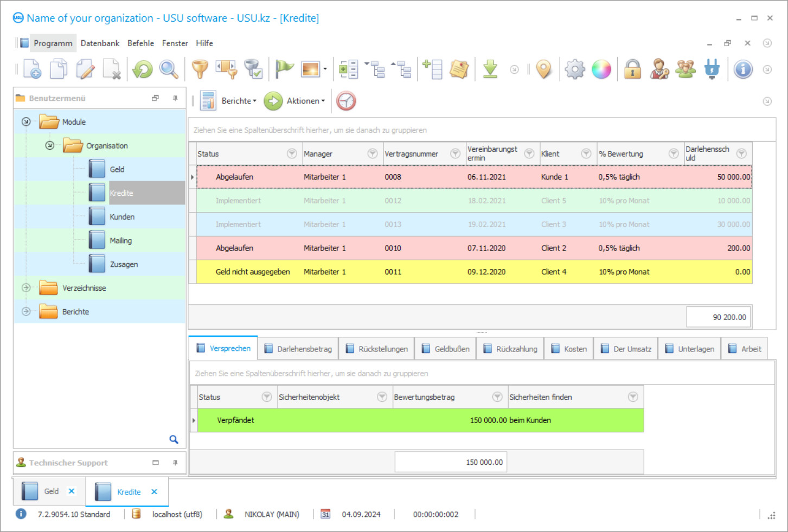Open the Datenbank menu

[x=100, y=43]
